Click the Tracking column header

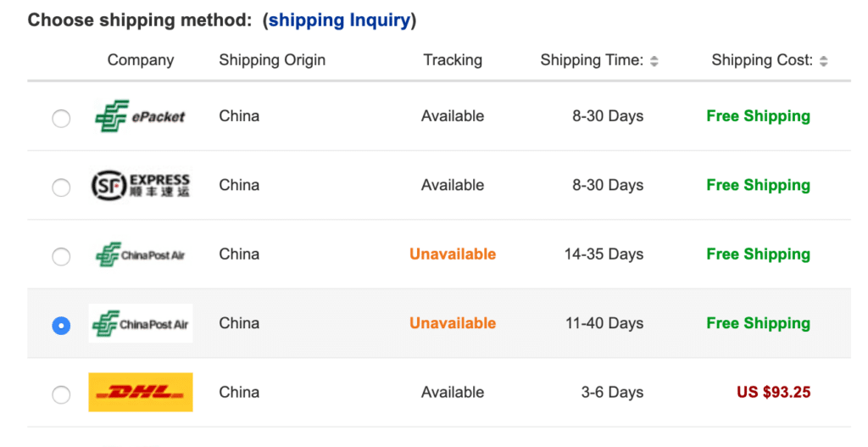453,60
